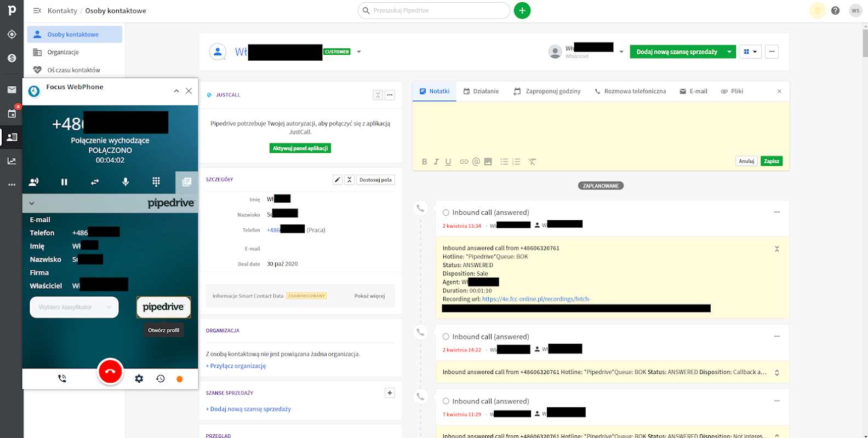Click the Aktywuj panel aplikacji button
The height and width of the screenshot is (438, 868).
pyautogui.click(x=301, y=148)
